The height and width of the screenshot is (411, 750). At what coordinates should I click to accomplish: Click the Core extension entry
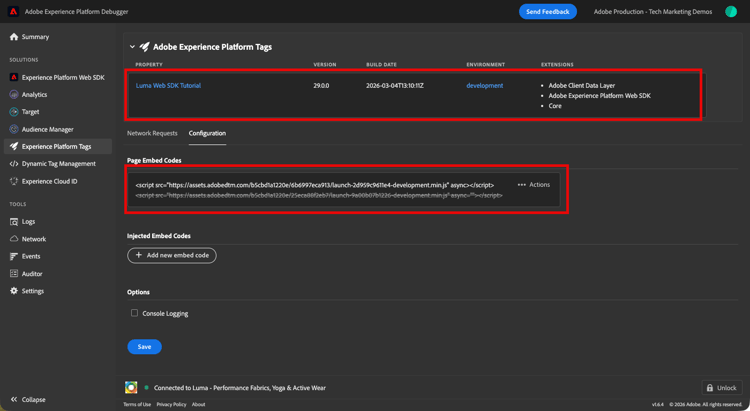[555, 106]
